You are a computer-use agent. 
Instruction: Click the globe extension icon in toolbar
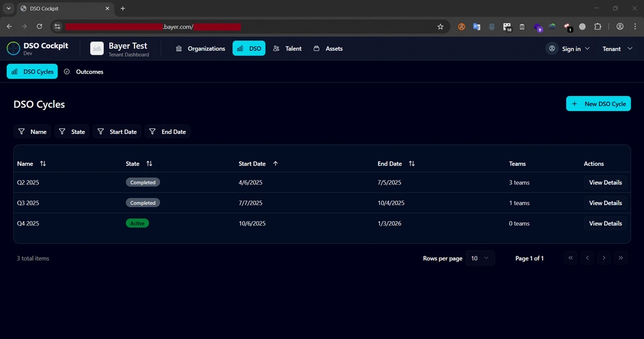pyautogui.click(x=582, y=26)
